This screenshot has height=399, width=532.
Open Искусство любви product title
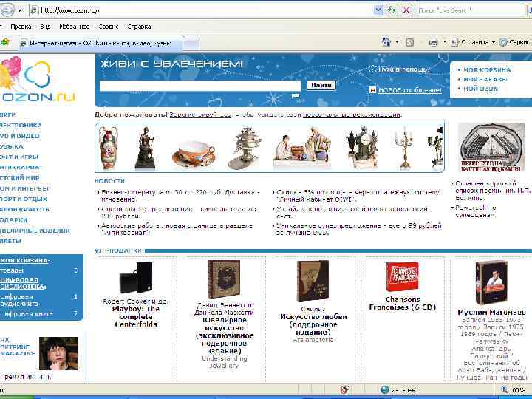313,324
